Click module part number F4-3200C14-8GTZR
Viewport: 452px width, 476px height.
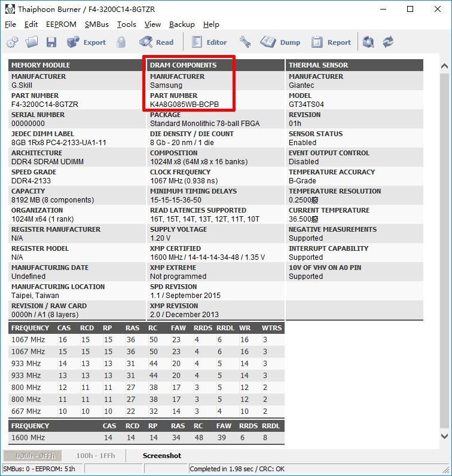[x=45, y=105]
